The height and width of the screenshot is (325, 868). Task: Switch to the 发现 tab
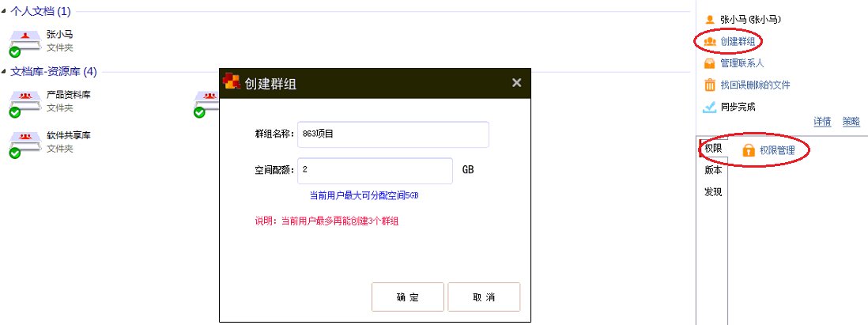tap(713, 193)
